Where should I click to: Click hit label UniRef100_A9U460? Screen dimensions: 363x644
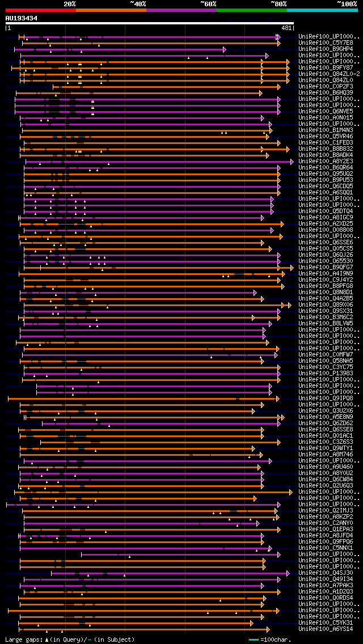click(x=326, y=467)
